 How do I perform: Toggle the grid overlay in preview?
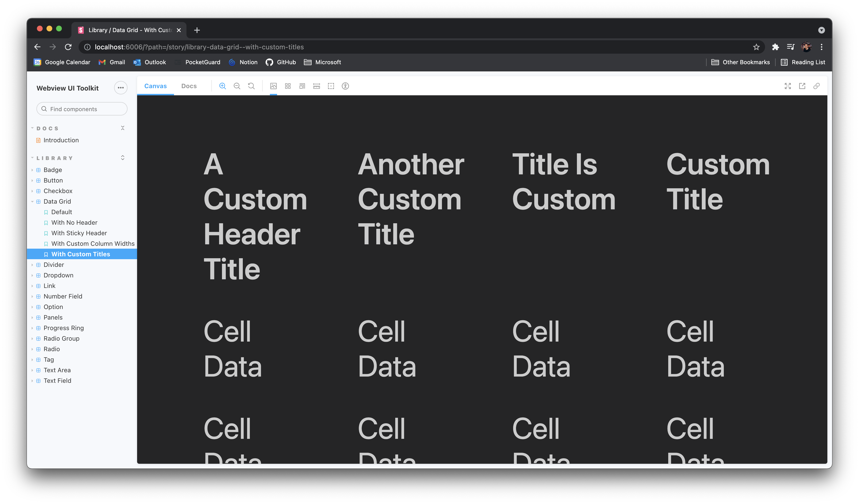pos(288,86)
